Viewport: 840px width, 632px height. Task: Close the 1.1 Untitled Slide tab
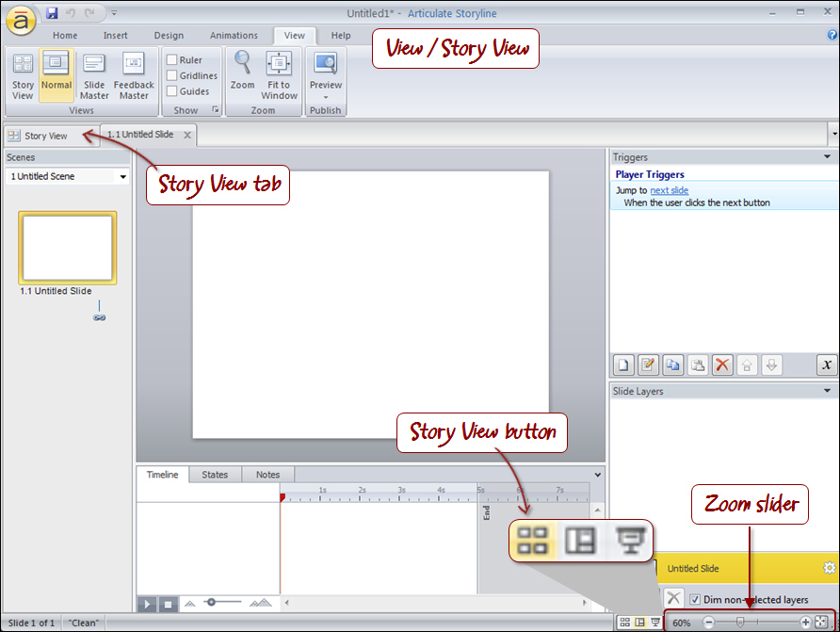[x=187, y=135]
